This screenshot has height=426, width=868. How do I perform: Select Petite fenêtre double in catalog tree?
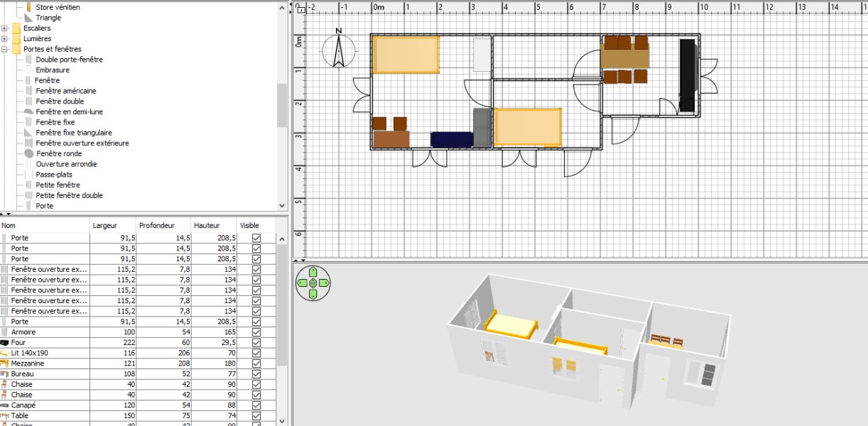[69, 195]
